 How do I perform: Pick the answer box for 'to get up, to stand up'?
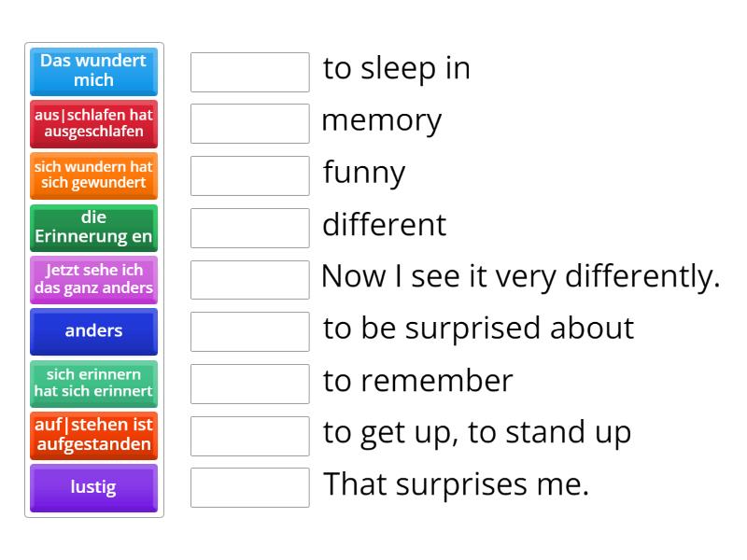[249, 435]
